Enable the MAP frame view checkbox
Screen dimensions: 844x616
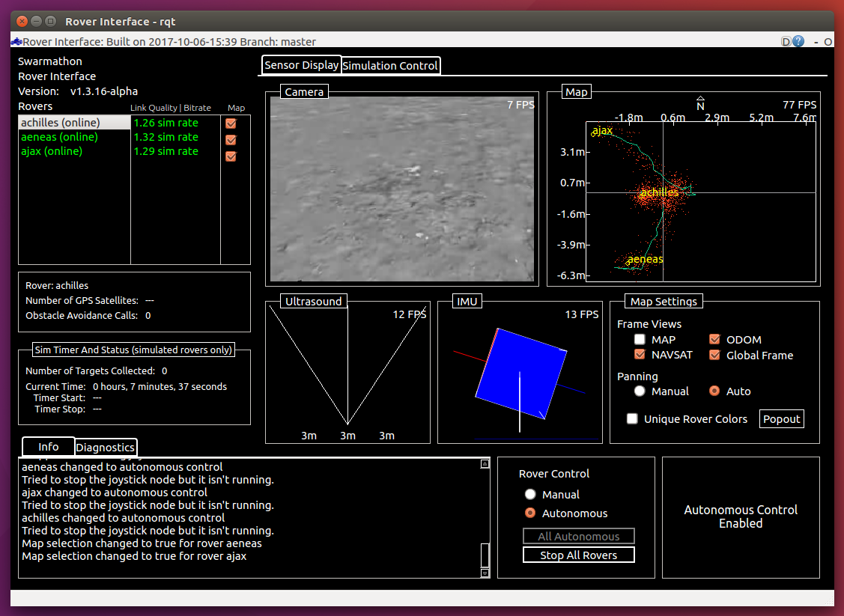(640, 340)
